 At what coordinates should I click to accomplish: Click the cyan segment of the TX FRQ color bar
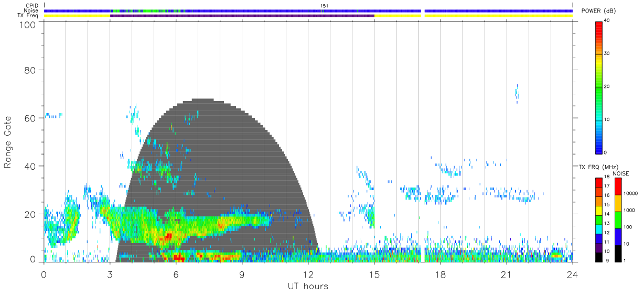[x=598, y=230]
